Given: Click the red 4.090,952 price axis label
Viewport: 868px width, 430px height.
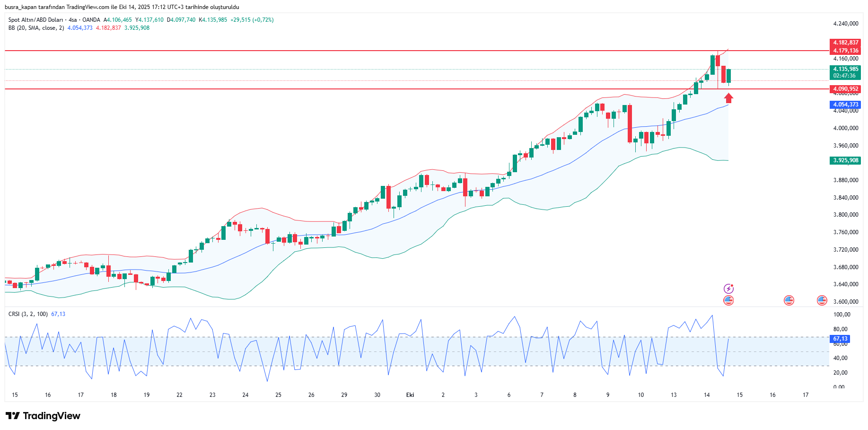Looking at the screenshot, I should click(845, 89).
